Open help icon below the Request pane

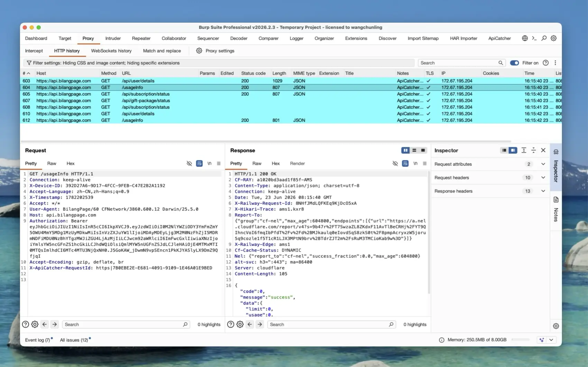coord(25,324)
